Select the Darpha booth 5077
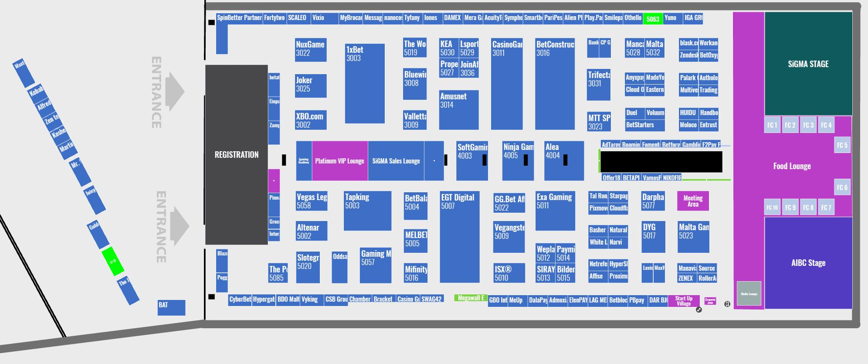Image resolution: width=868 pixels, height=364 pixels. click(x=653, y=201)
